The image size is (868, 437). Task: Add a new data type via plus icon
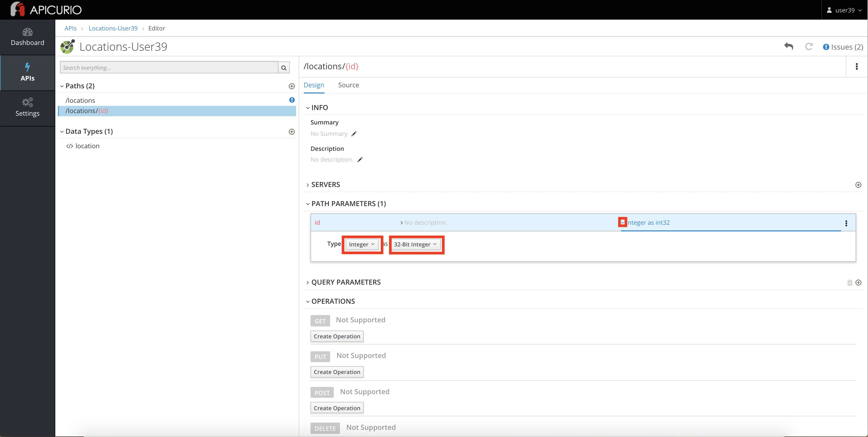[291, 132]
